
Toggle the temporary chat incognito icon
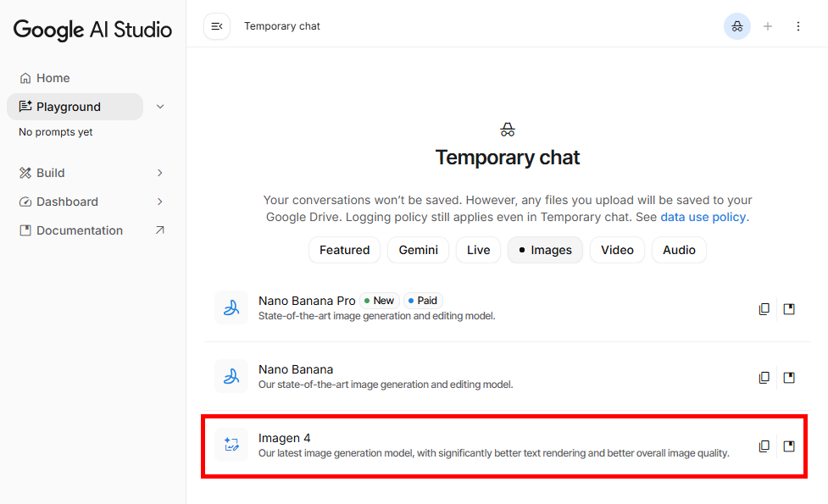coord(737,26)
